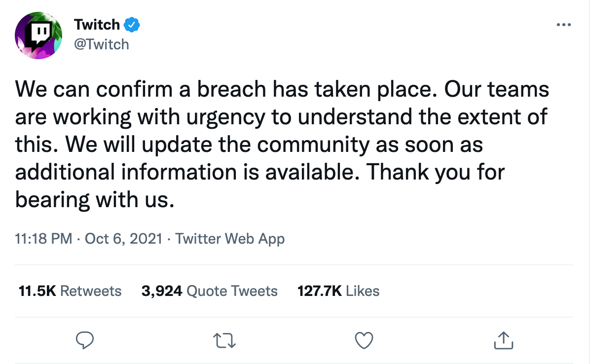Image resolution: width=590 pixels, height=364 pixels.
Task: Click the 3,924 number in stats row
Action: click(x=162, y=291)
